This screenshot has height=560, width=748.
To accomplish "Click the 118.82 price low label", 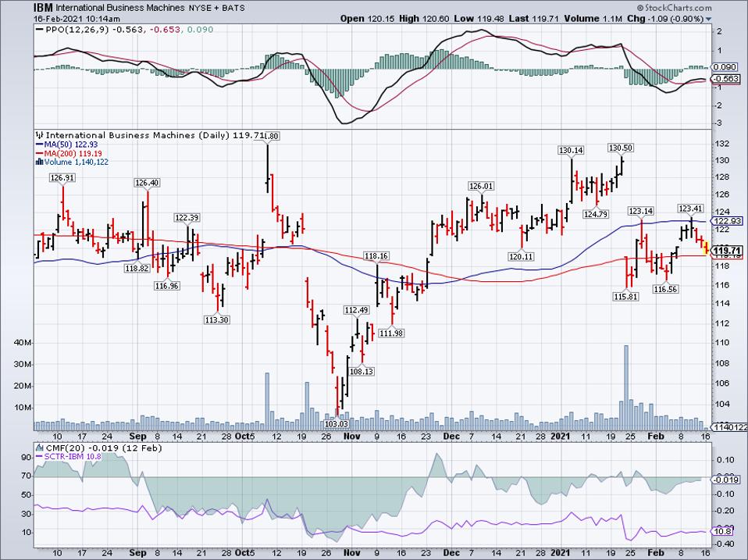I will (x=137, y=268).
